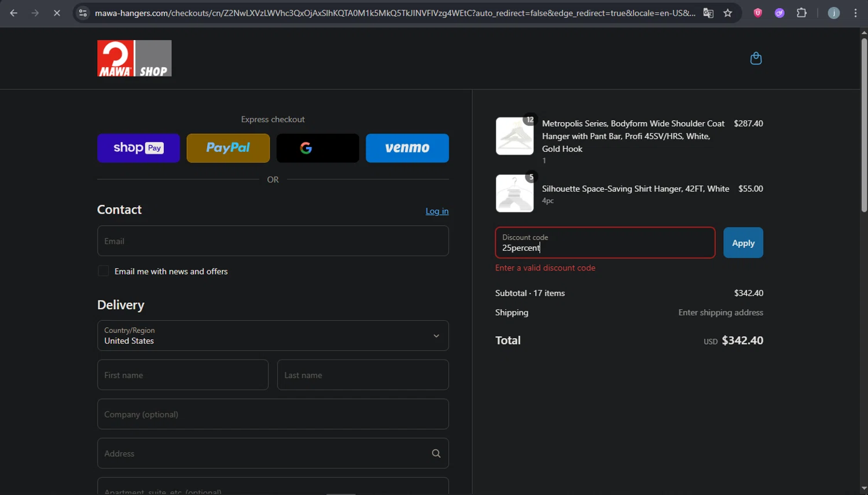Viewport: 868px width, 495px height.
Task: Click 'Enter shipping address' text
Action: (720, 313)
